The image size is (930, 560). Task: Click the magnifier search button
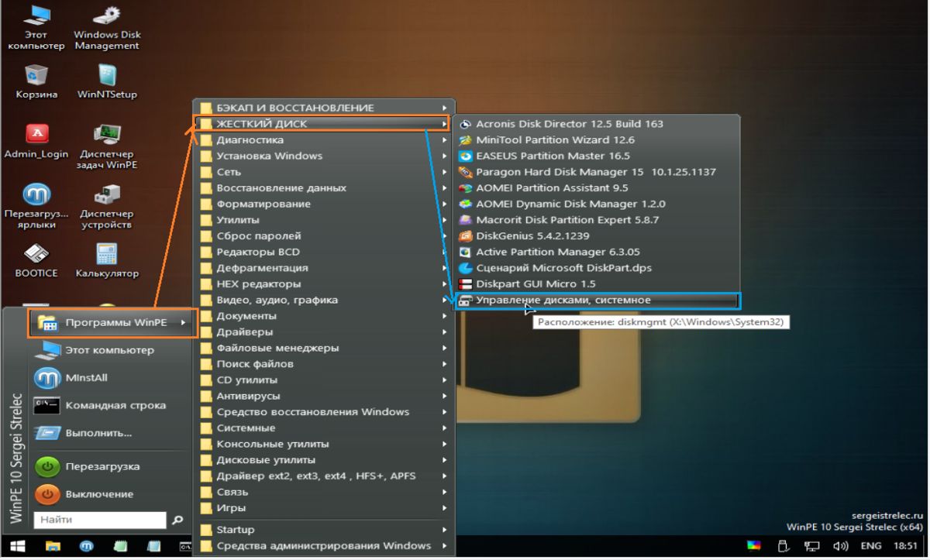pos(178,520)
